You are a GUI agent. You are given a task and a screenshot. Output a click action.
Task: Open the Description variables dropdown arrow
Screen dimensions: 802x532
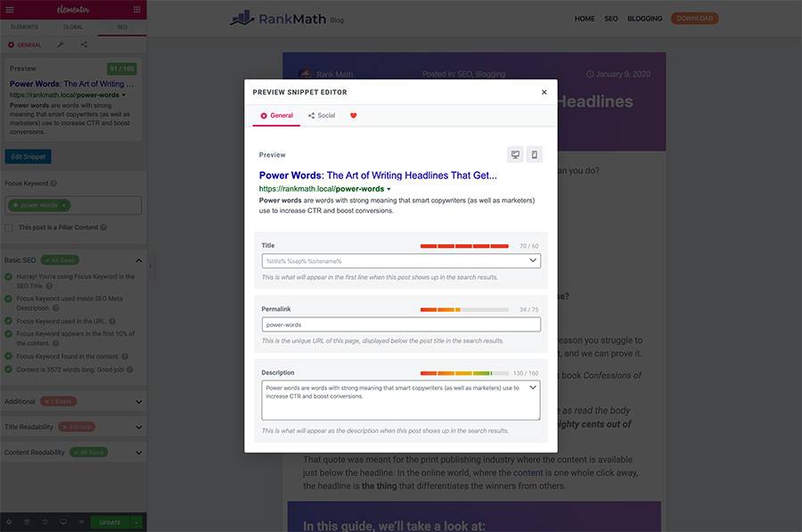[533, 388]
